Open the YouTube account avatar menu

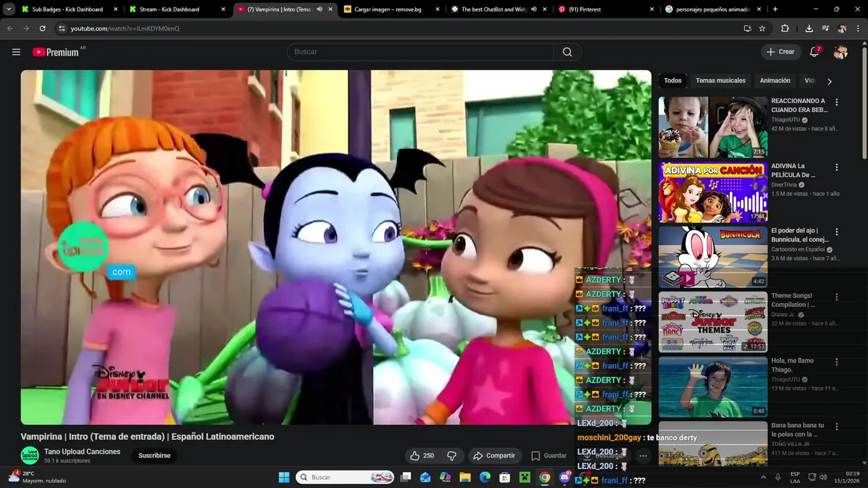point(841,52)
